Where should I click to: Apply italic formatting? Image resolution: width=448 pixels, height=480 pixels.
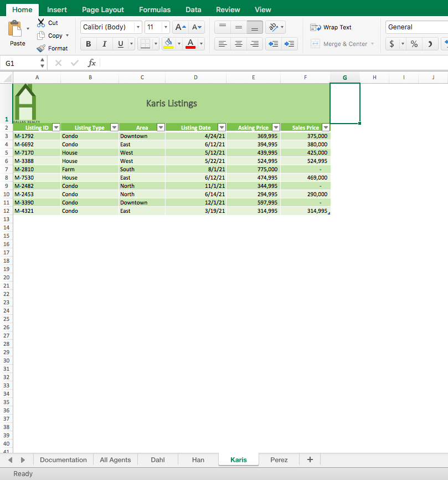coord(104,43)
